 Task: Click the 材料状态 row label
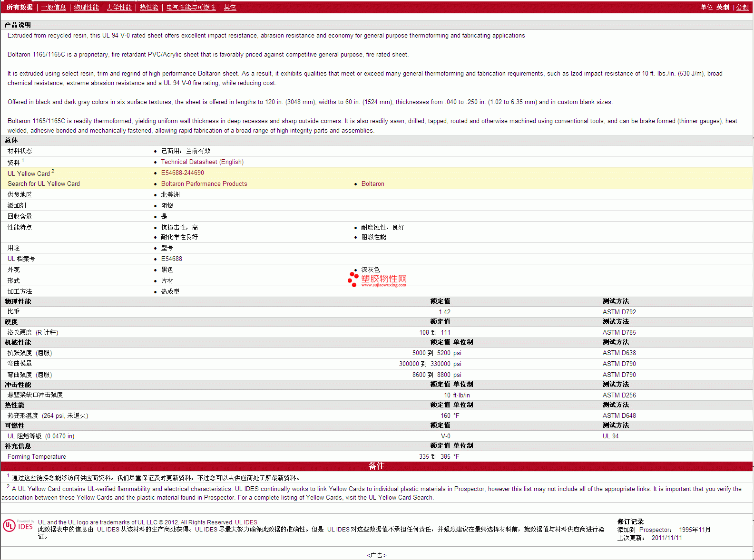click(x=20, y=151)
